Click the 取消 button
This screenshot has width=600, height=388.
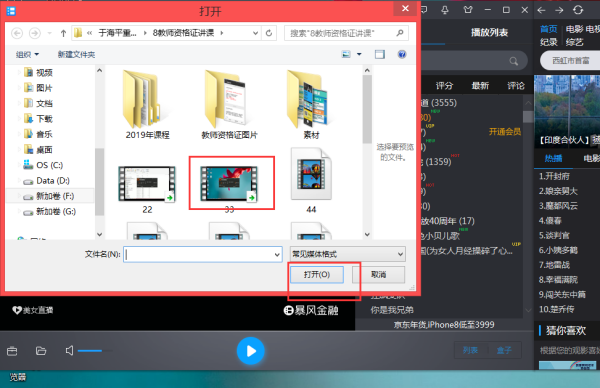pyautogui.click(x=378, y=275)
